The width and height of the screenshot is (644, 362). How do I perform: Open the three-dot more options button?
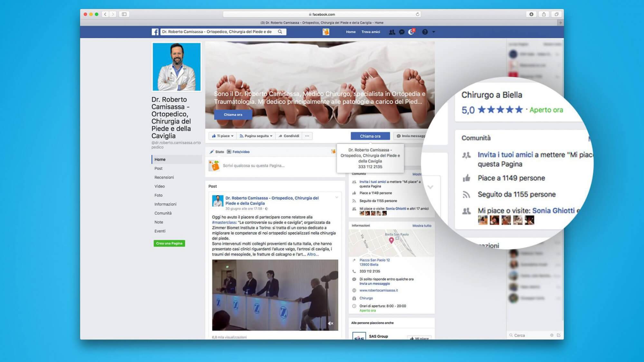point(307,136)
